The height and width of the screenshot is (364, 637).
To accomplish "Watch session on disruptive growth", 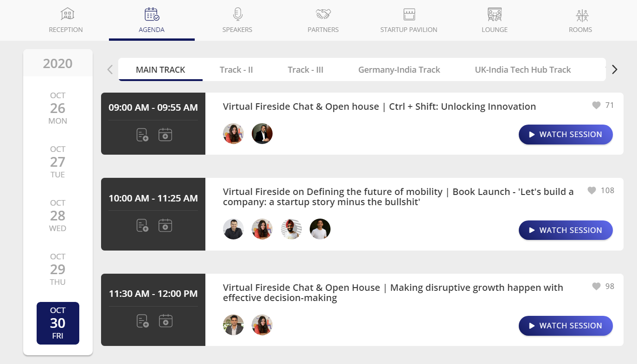I will [566, 326].
